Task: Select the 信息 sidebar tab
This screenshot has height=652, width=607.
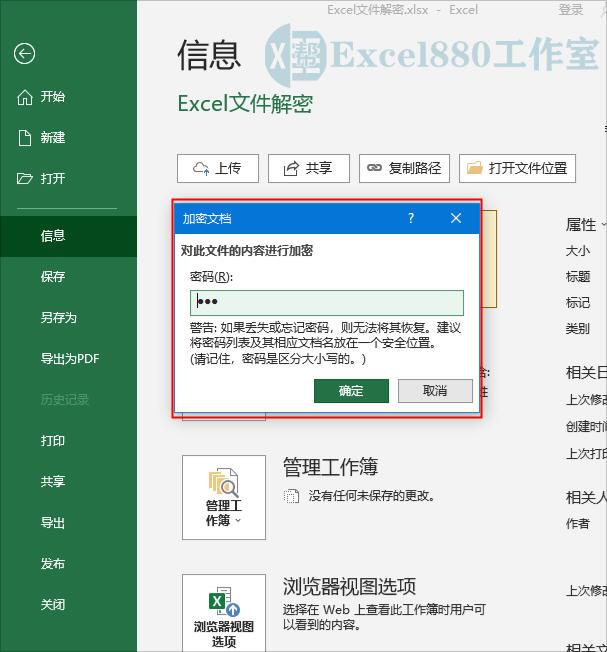Action: point(68,236)
